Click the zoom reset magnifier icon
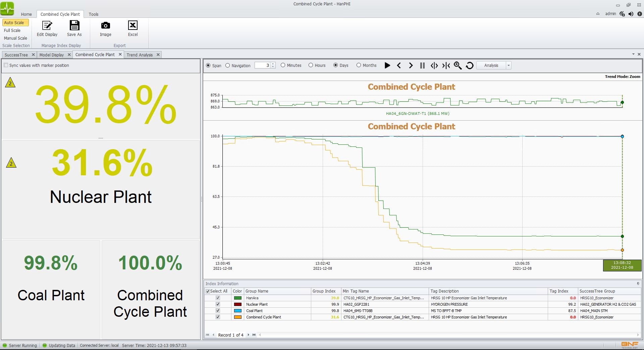Viewport: 644px width, 350px height. click(458, 65)
